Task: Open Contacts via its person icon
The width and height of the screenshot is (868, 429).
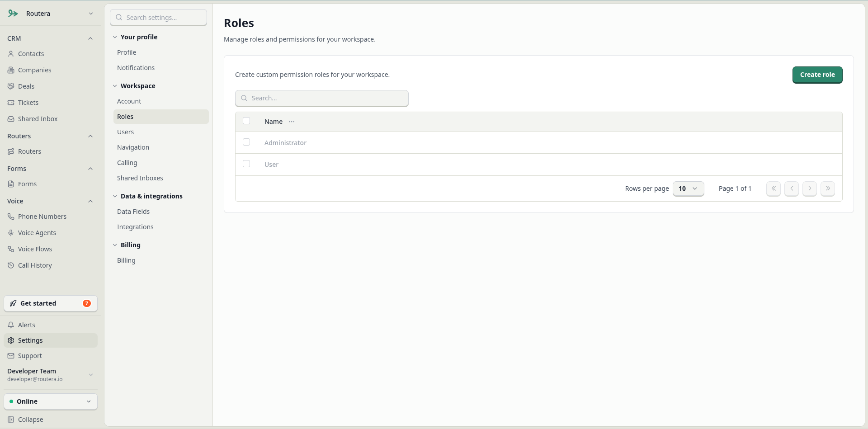Action: [x=11, y=54]
